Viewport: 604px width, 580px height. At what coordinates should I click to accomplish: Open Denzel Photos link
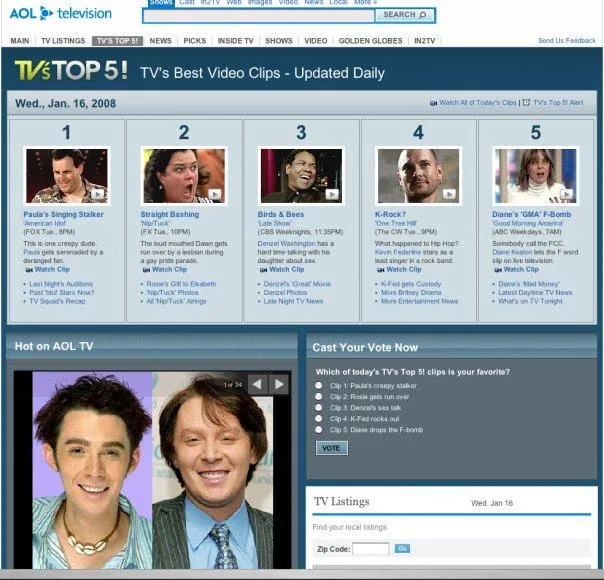pyautogui.click(x=285, y=292)
